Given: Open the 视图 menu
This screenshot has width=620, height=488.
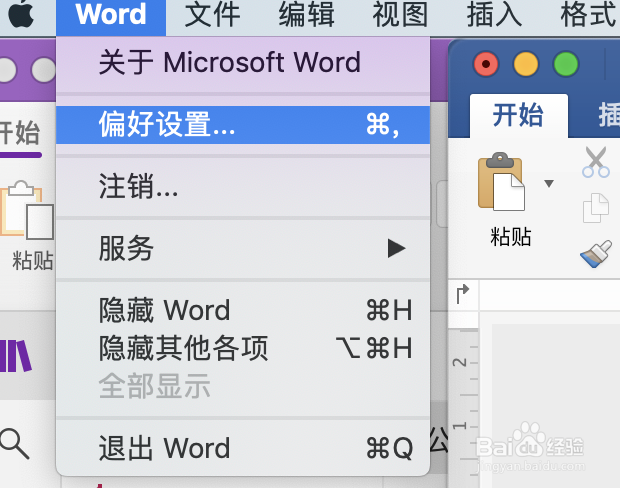Looking at the screenshot, I should click(400, 15).
